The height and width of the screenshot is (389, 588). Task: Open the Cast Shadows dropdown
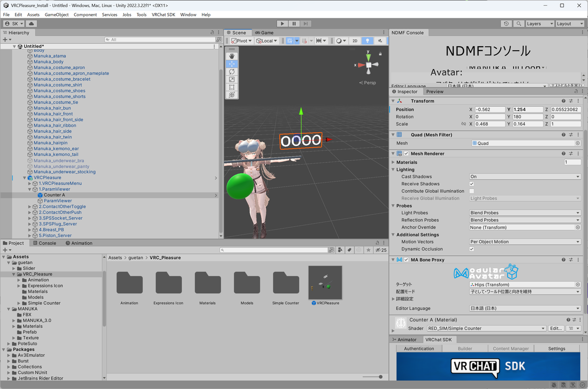point(525,177)
